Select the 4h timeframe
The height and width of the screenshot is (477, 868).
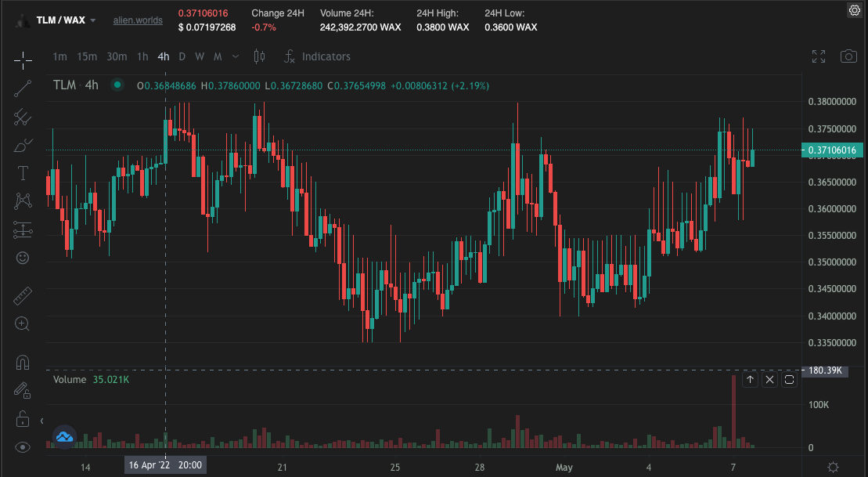tap(164, 56)
